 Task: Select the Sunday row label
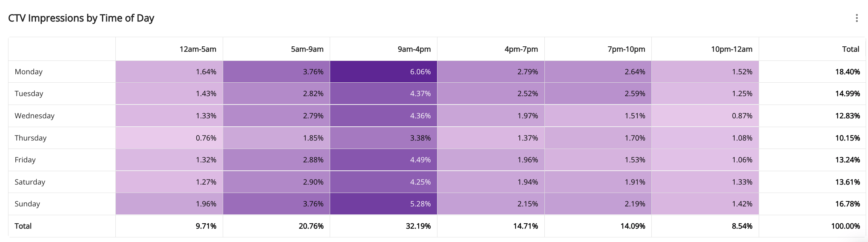(27, 204)
